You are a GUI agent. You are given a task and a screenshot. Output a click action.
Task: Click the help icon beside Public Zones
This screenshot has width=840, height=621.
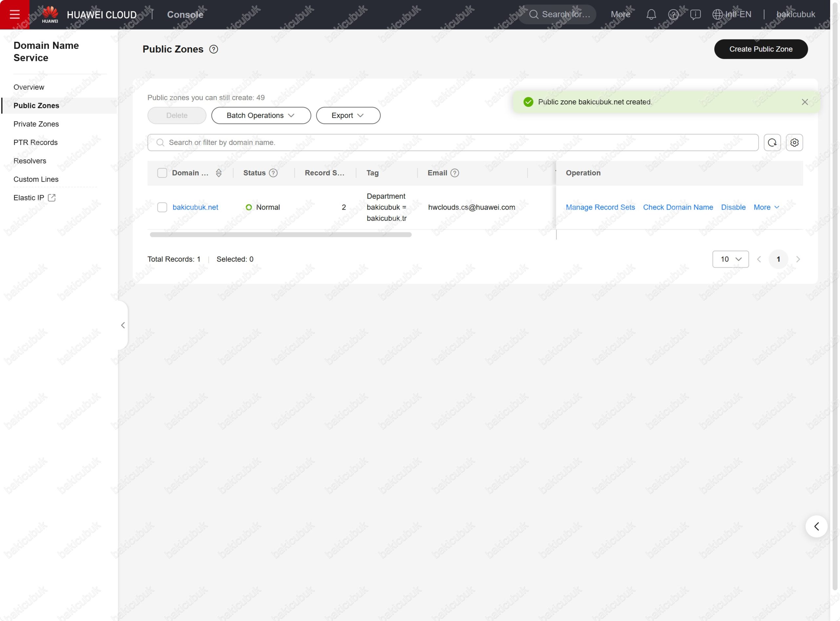pos(214,49)
